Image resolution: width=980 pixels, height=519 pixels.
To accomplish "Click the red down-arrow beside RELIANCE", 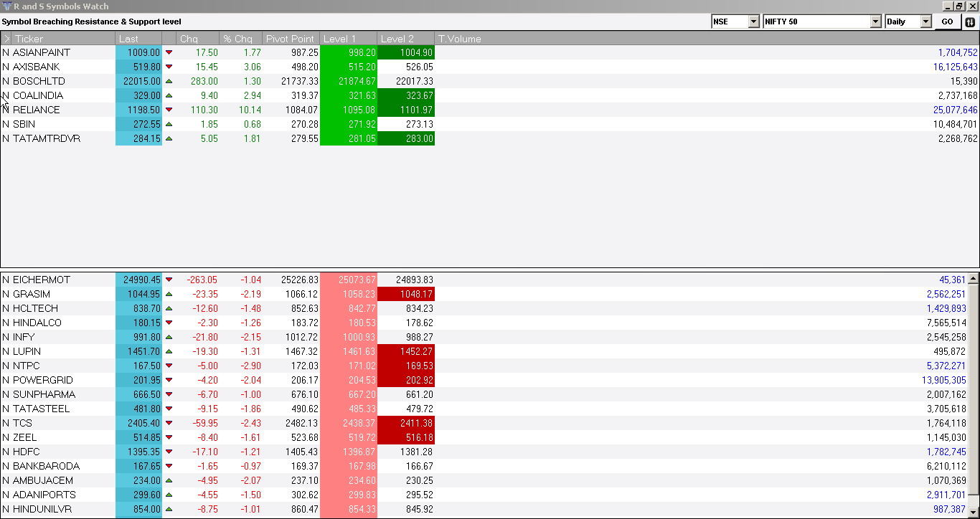I will pyautogui.click(x=169, y=110).
